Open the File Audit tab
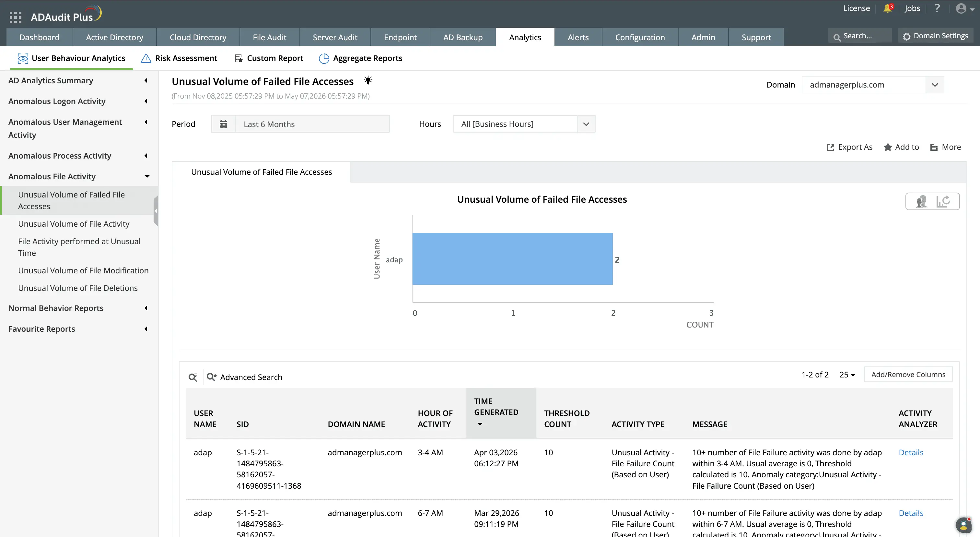Viewport: 980px width, 537px height. tap(269, 37)
